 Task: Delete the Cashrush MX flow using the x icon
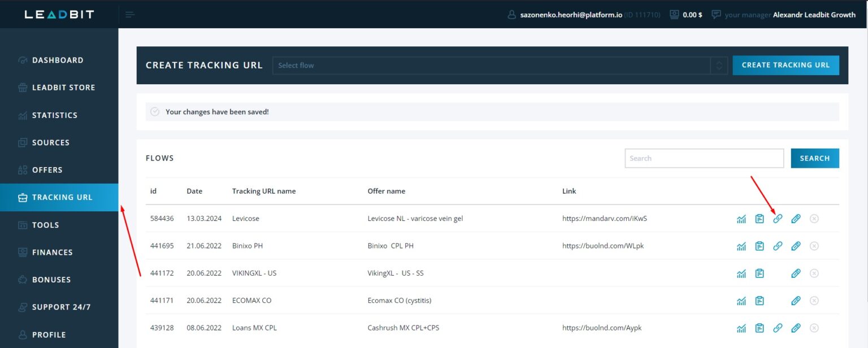tap(814, 328)
